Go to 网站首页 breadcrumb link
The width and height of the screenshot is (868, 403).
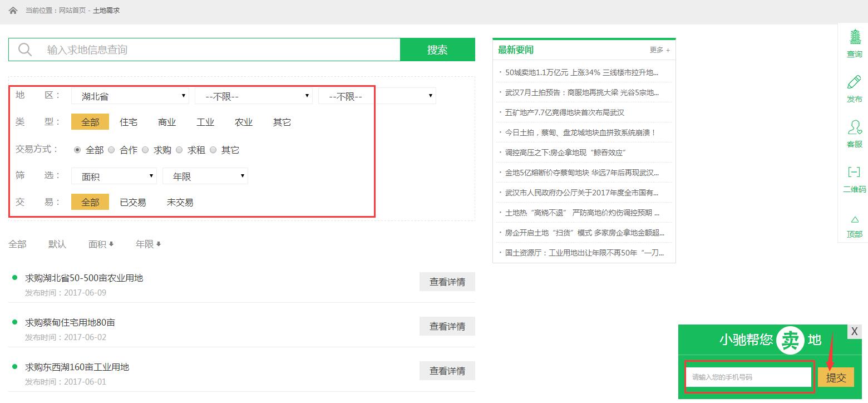point(72,11)
